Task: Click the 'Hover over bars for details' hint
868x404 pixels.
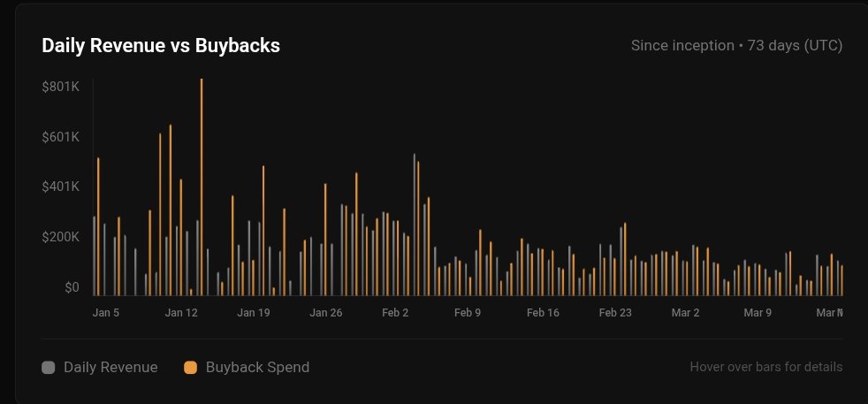Action: [x=766, y=367]
